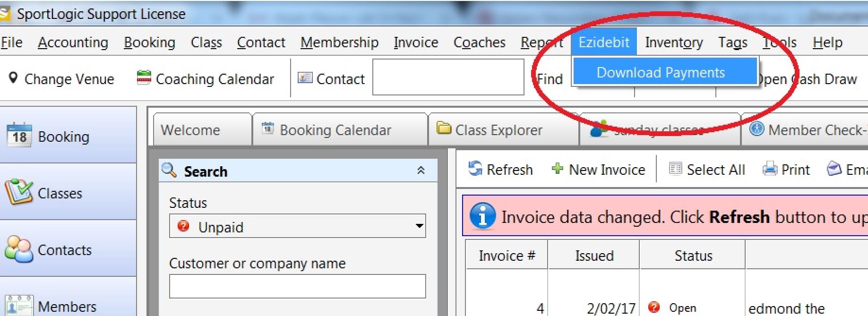Open the Help menu
The height and width of the screenshot is (316, 868).
827,43
